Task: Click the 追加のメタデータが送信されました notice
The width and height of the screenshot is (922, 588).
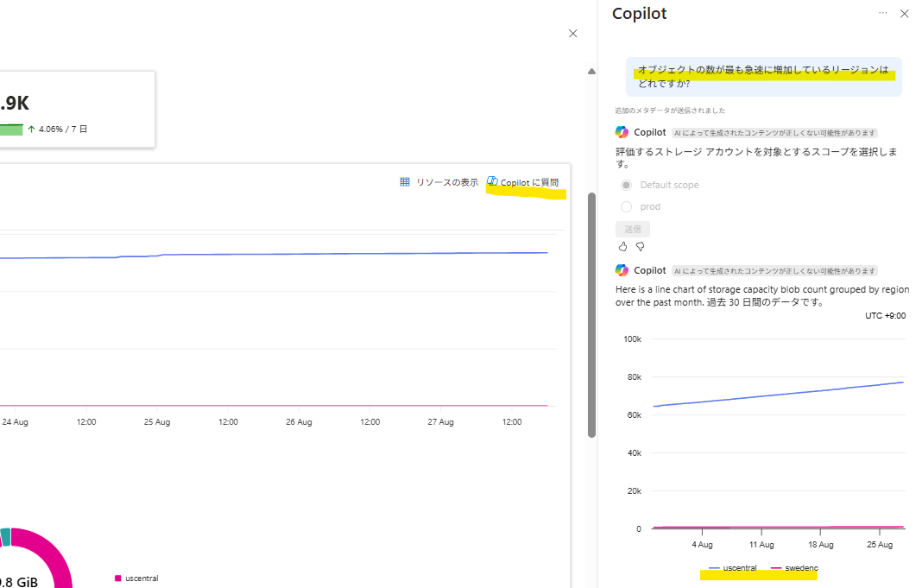Action: (x=670, y=111)
